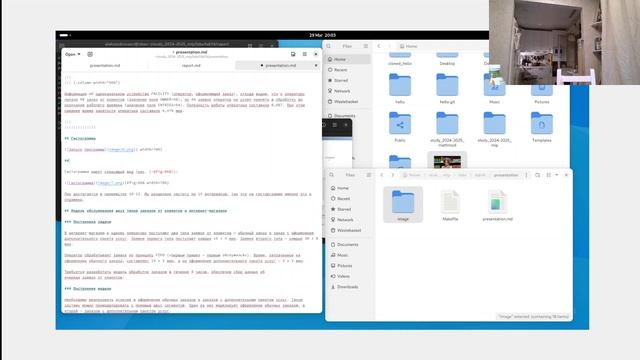Click the Home path button in back Files window
Viewport: 640px width, 360px height.
pos(409,46)
